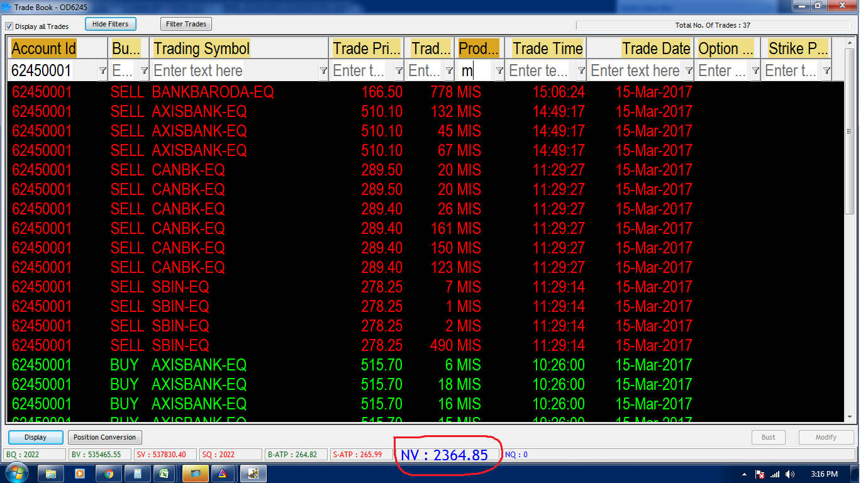Launch Windows Media Player from the taskbar
The image size is (868, 483).
(80, 474)
